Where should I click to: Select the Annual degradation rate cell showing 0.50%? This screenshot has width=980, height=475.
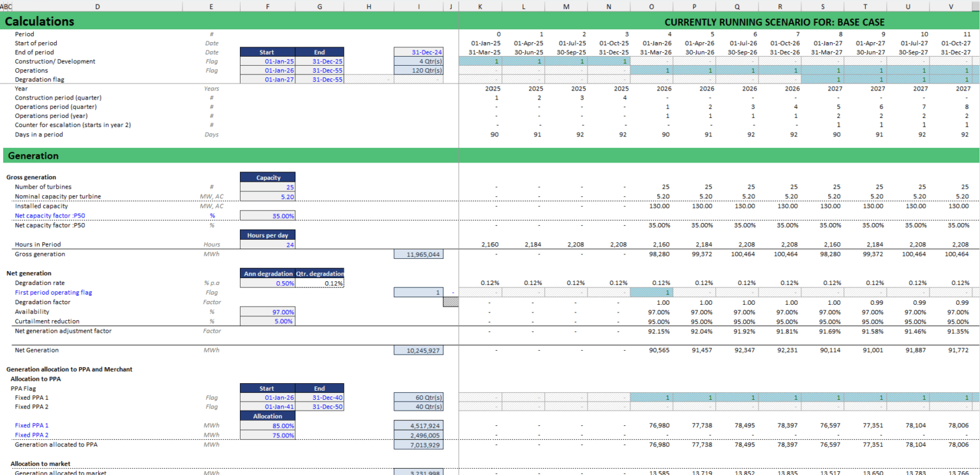(x=267, y=282)
